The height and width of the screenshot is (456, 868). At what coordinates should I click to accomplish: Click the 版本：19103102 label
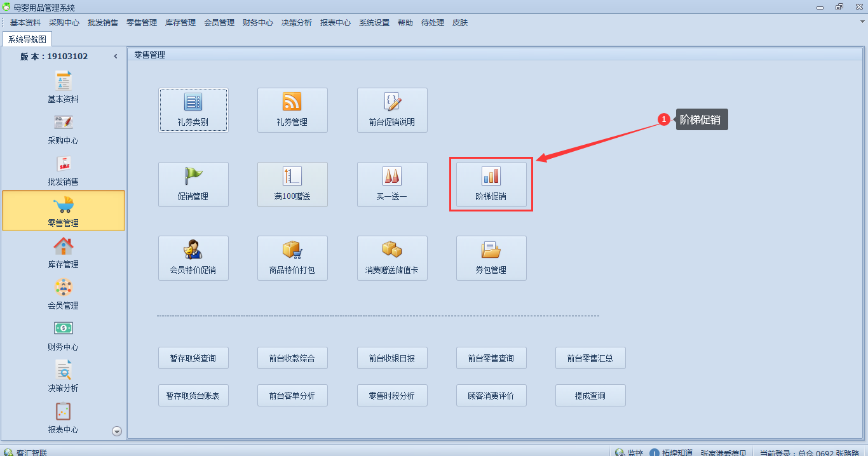coord(54,57)
